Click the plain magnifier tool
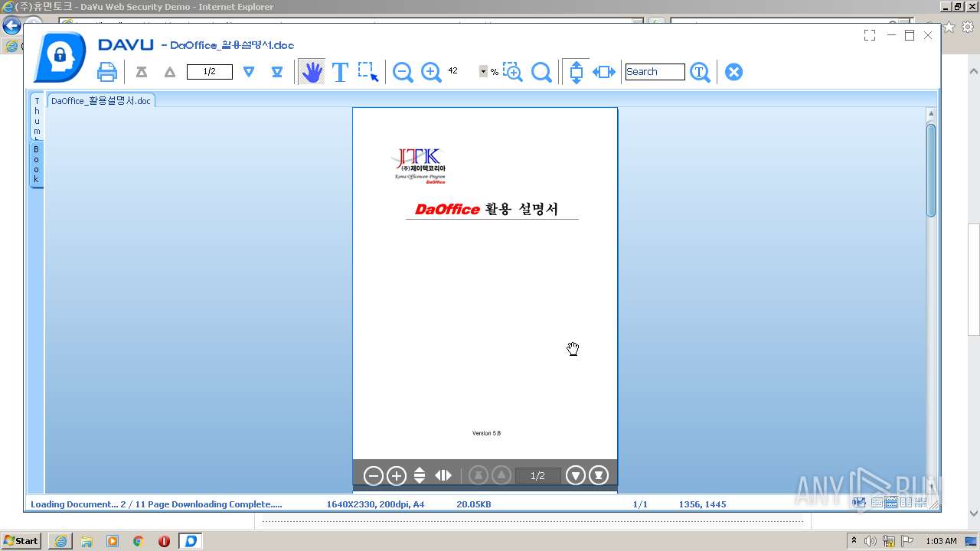This screenshot has height=551, width=980. coord(541,72)
